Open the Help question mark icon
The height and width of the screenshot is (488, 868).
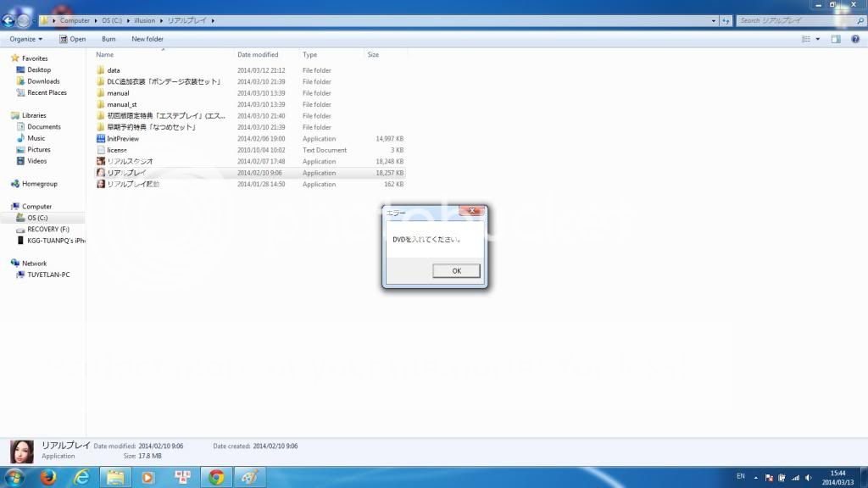click(855, 39)
